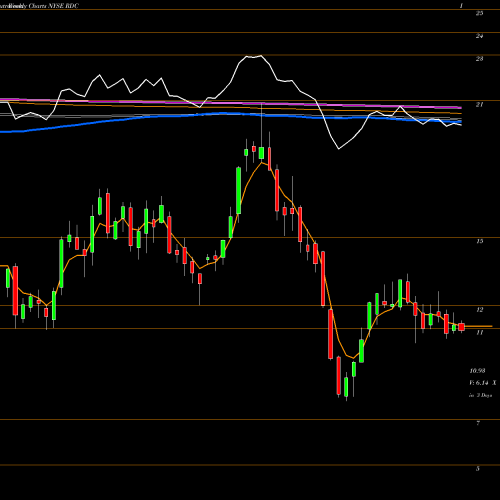Image resolution: width=500 pixels, height=500 pixels.
Task: Click the last red candlestick at chart's right end
Action: click(461, 327)
